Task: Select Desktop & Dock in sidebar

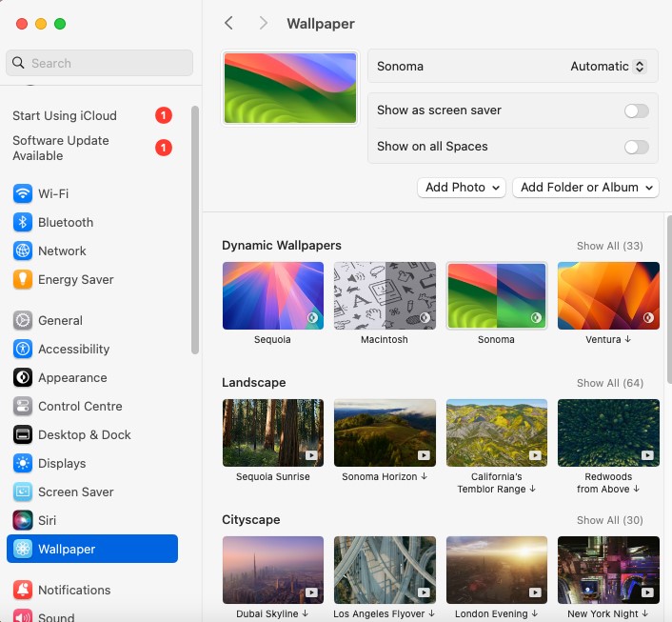Action: click(x=84, y=434)
